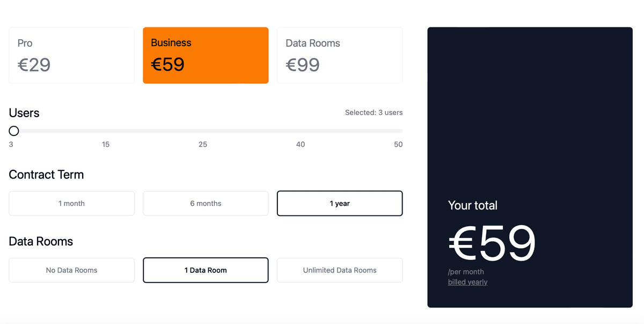Choose the 6 months contract term
The width and height of the screenshot is (644, 324).
[x=206, y=203]
